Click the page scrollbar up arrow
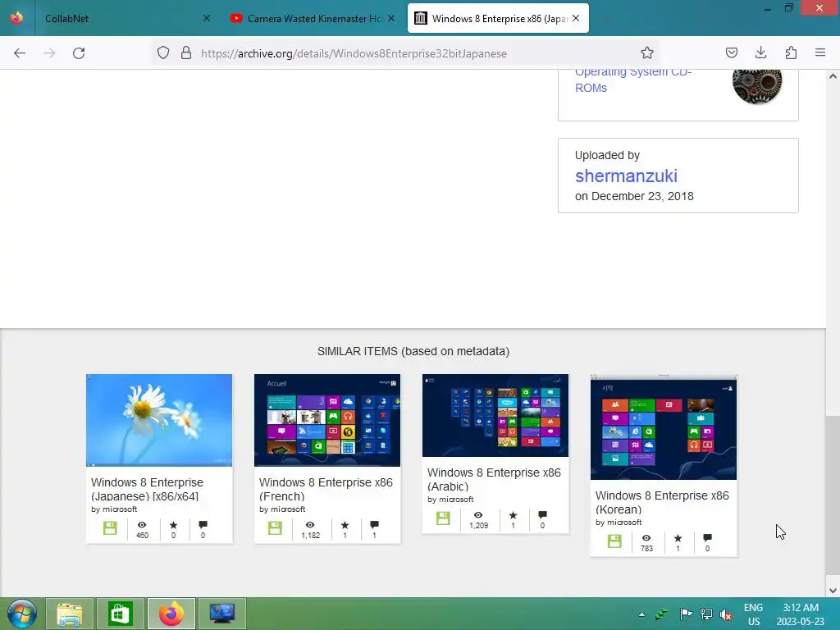The width and height of the screenshot is (840, 630). click(x=833, y=76)
